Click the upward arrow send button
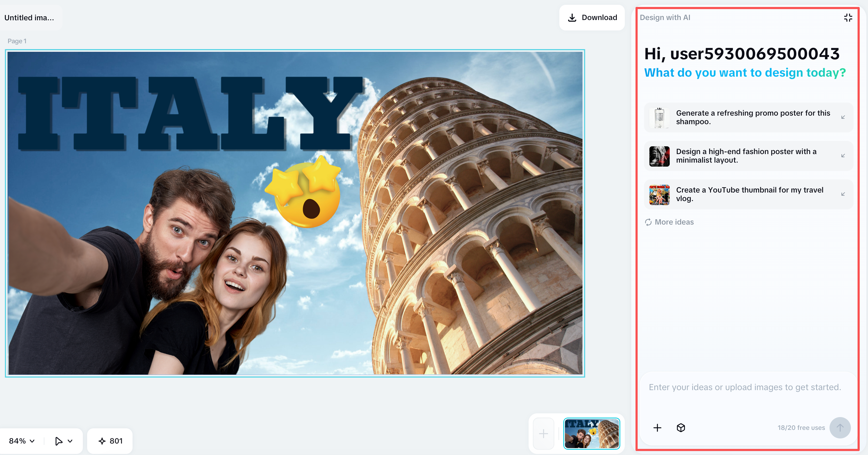868x455 pixels. pyautogui.click(x=840, y=428)
